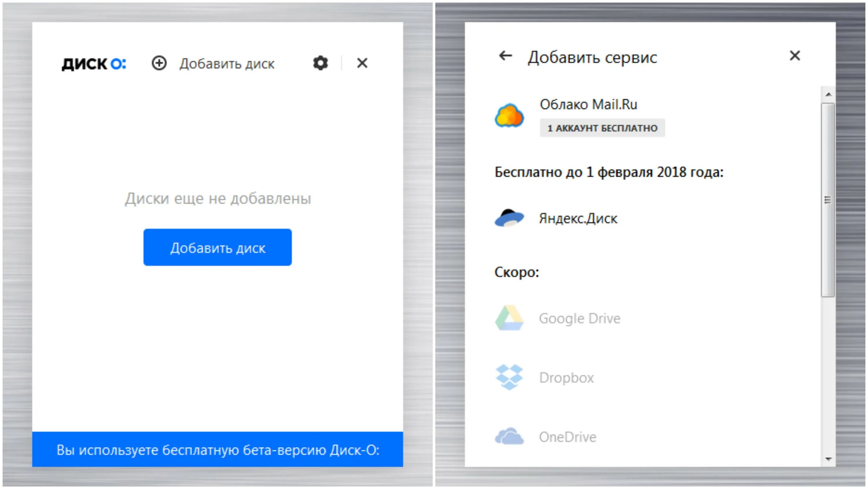The image size is (868, 489).
Task: Click the Диск-О: logo
Action: tap(94, 64)
